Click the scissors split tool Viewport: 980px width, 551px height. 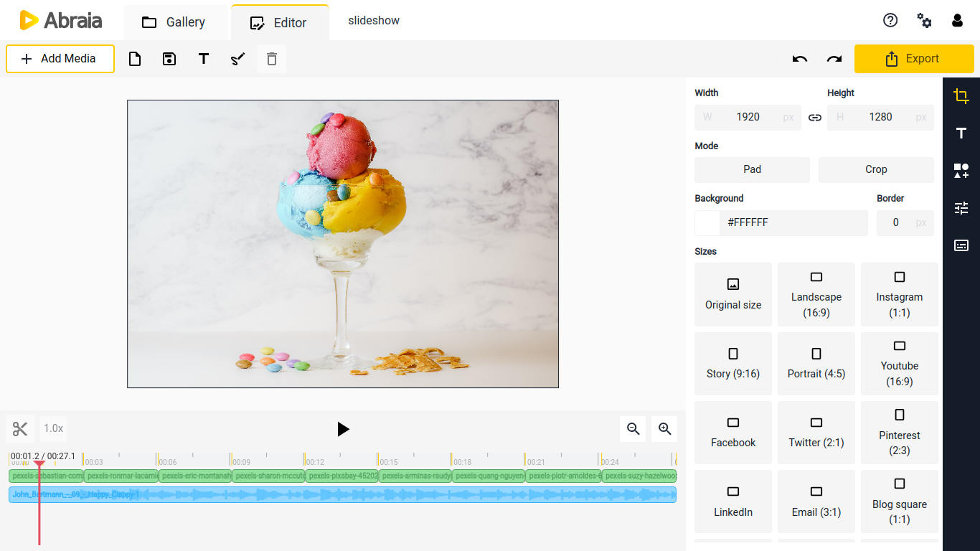coord(20,429)
